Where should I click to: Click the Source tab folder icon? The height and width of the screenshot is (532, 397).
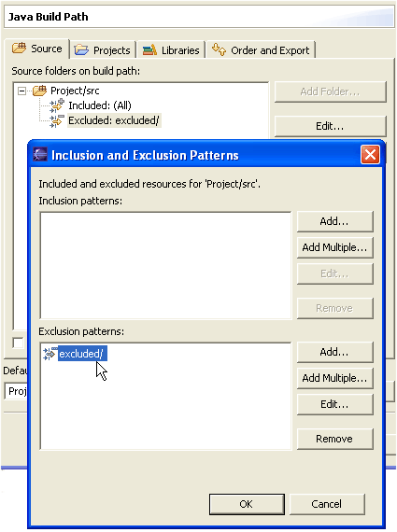point(19,48)
